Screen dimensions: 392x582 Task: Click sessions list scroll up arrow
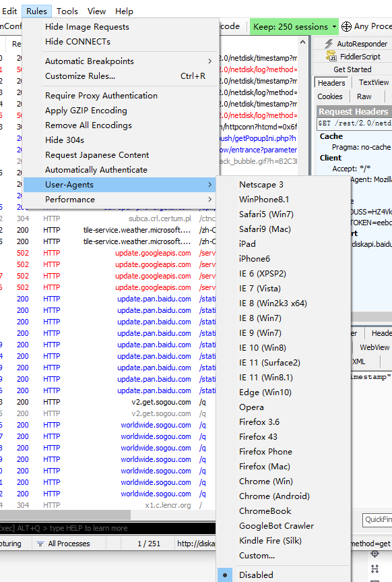(302, 42)
